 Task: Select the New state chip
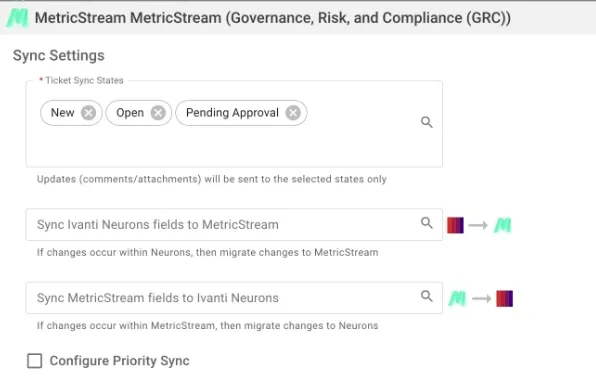point(71,113)
